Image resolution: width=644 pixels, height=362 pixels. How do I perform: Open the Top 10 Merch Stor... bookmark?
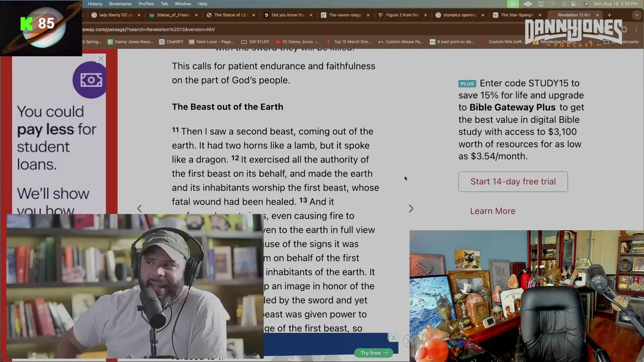(x=349, y=42)
